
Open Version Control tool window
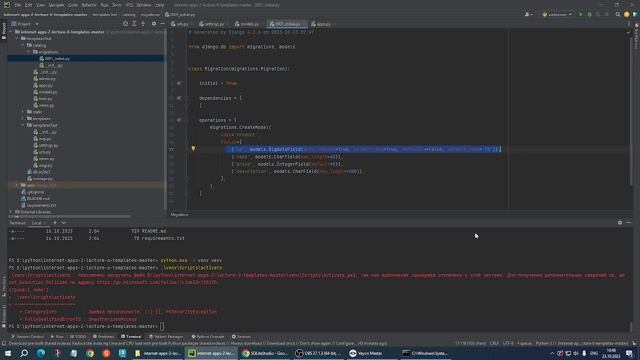[x=27, y=337]
